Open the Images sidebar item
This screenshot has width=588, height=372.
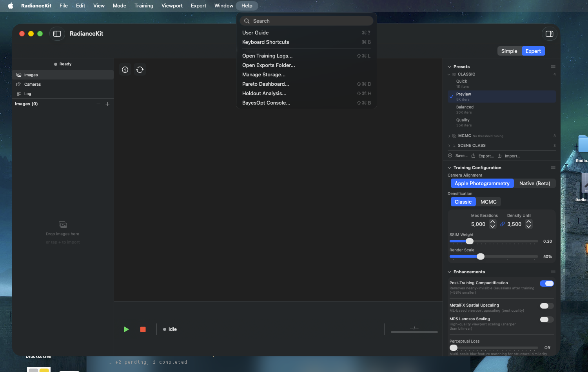point(63,75)
